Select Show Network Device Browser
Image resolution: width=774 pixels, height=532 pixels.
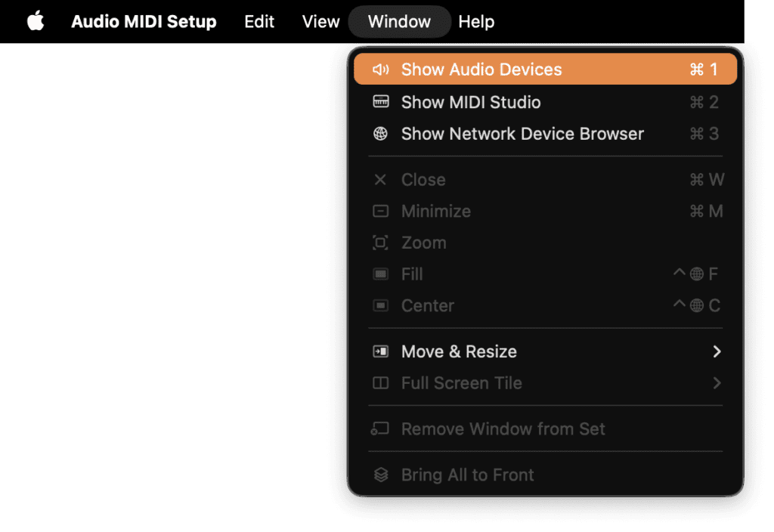tap(522, 134)
